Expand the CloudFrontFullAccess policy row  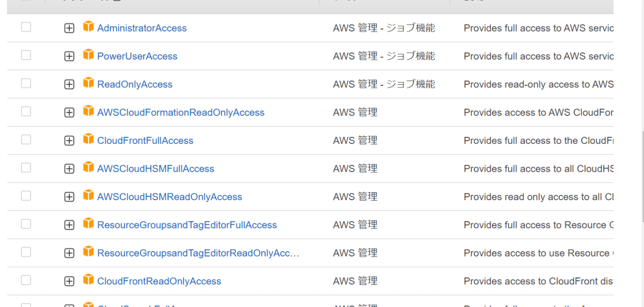(x=69, y=141)
